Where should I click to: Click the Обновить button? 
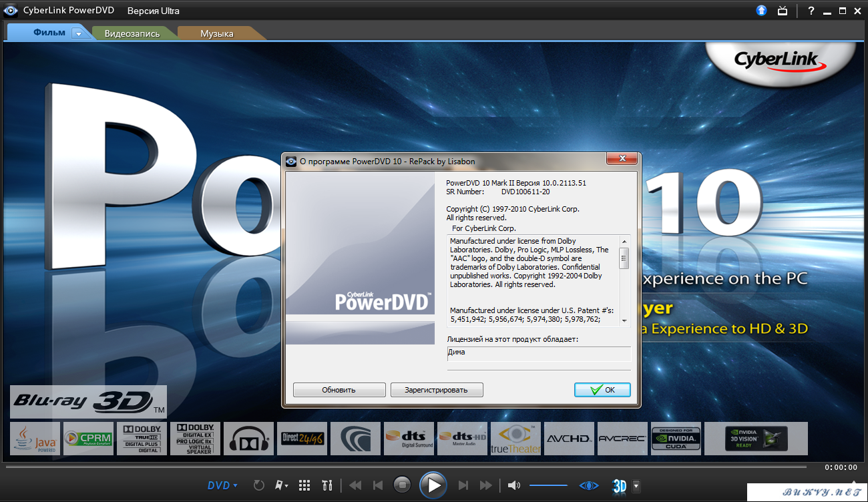click(339, 390)
